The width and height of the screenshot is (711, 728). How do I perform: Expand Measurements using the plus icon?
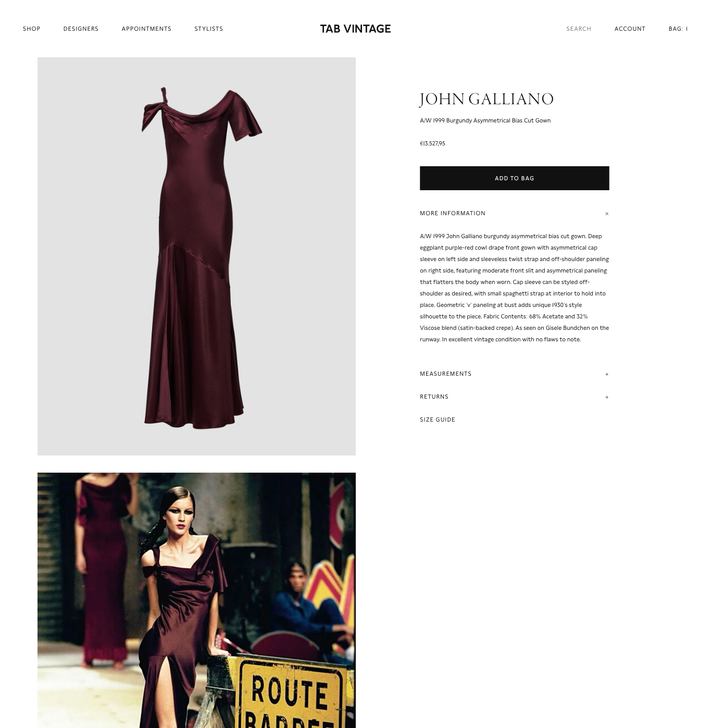(x=607, y=374)
